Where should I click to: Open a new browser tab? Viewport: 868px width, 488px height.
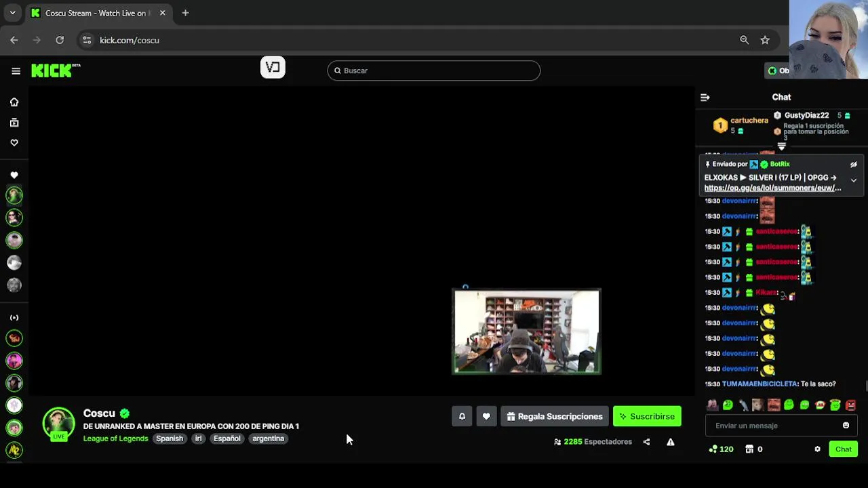(x=185, y=13)
